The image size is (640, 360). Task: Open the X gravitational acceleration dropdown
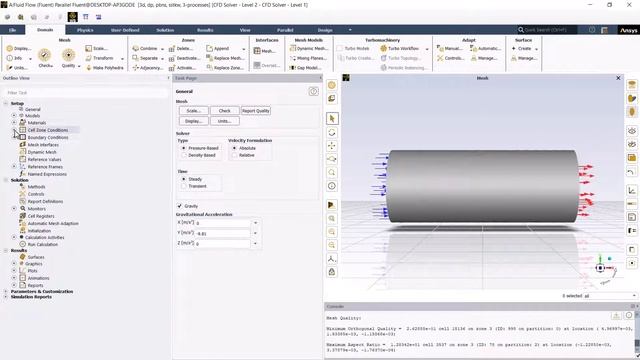[x=255, y=223]
